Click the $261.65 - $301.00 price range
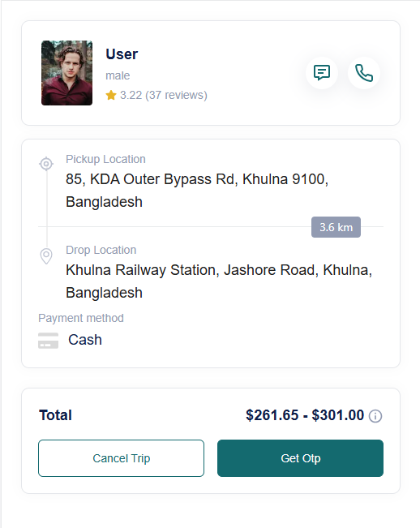The height and width of the screenshot is (528, 420). [x=305, y=415]
